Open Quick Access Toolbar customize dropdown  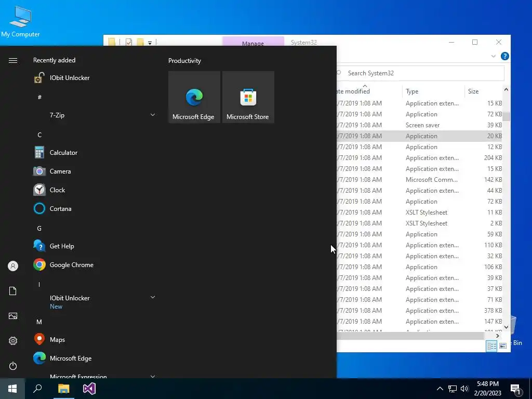point(150,43)
